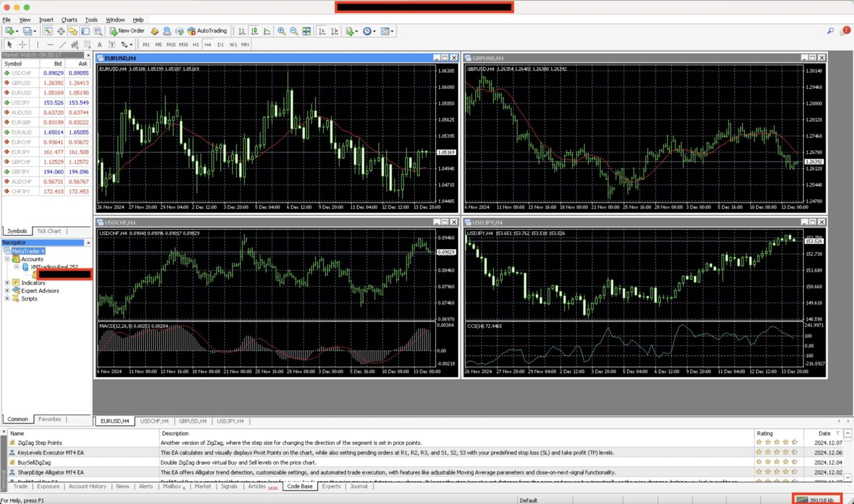Expand the Indicators tree node
Viewport: 854px width, 504px height.
coord(7,283)
